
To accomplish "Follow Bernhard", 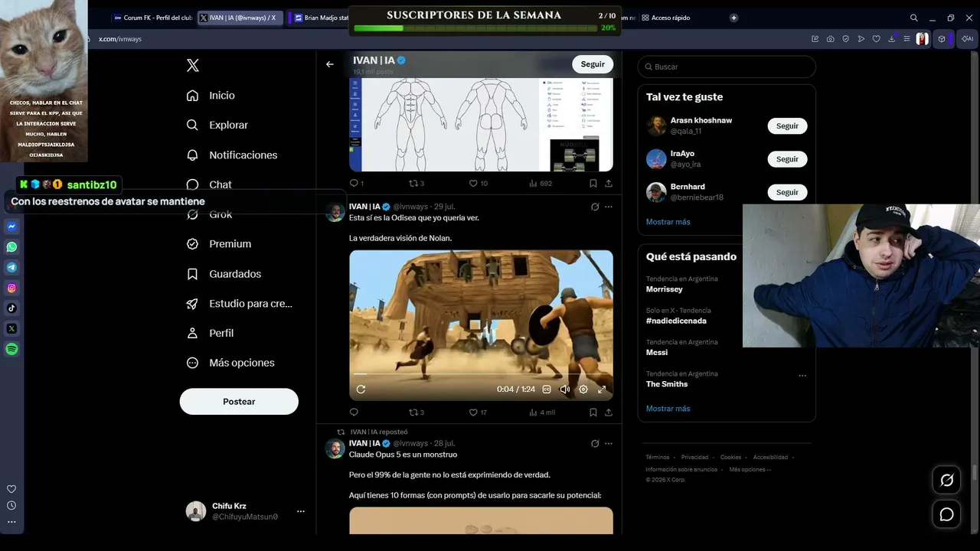I will click(x=787, y=192).
